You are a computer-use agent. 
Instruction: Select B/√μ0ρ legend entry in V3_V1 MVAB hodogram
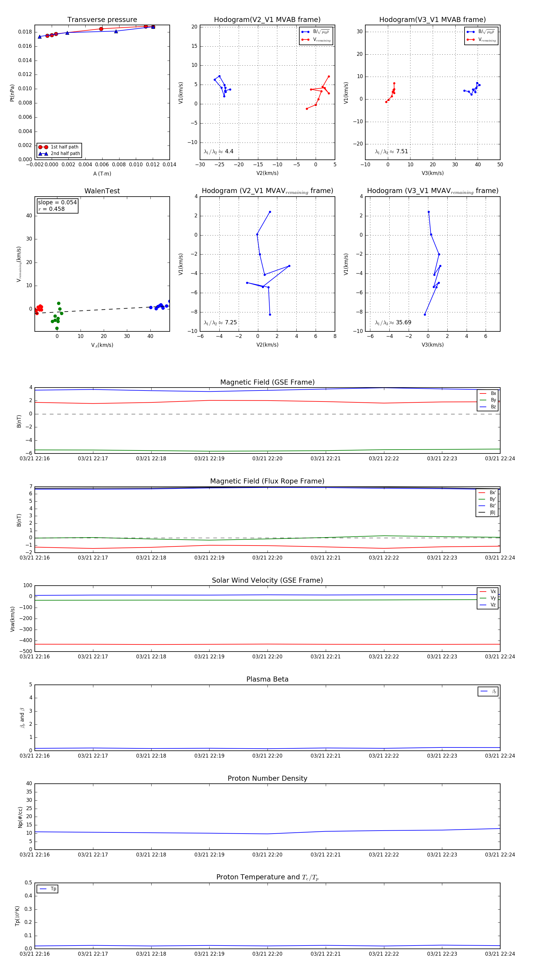481,32
